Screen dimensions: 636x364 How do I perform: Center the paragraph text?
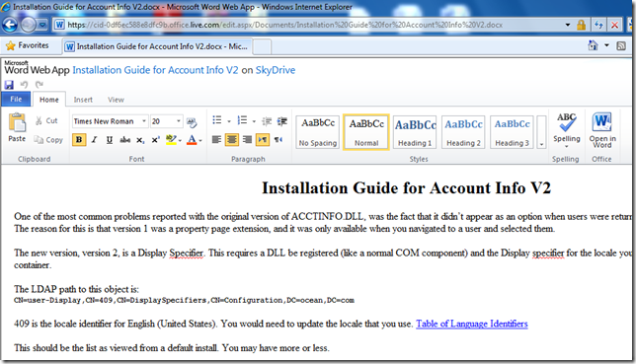232,140
